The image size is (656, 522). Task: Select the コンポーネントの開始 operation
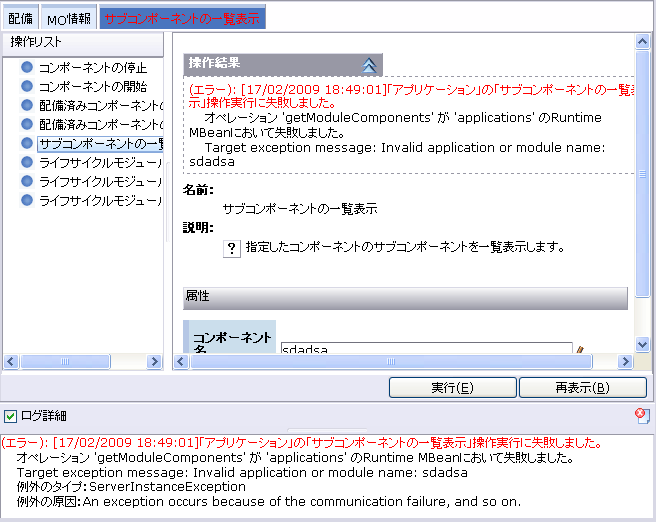tap(92, 87)
